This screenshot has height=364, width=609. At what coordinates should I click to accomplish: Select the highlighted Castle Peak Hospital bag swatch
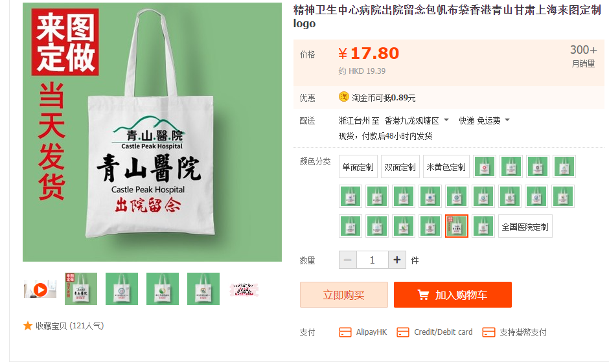coord(456,225)
